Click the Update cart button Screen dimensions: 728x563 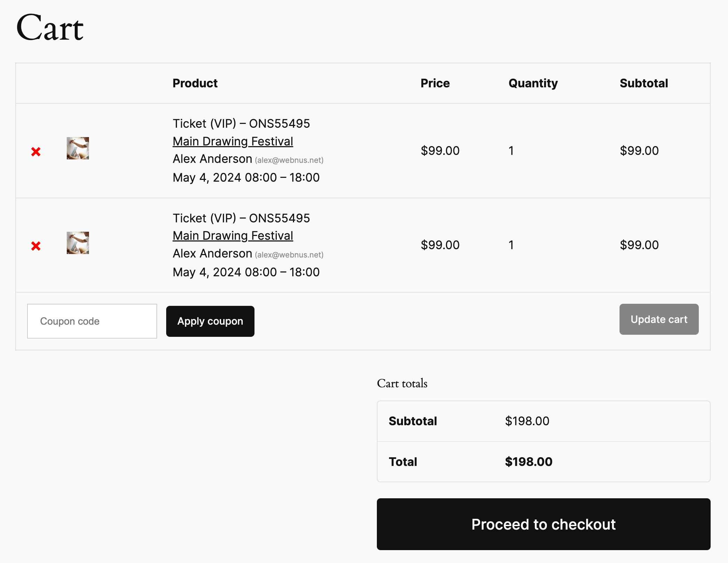(659, 319)
